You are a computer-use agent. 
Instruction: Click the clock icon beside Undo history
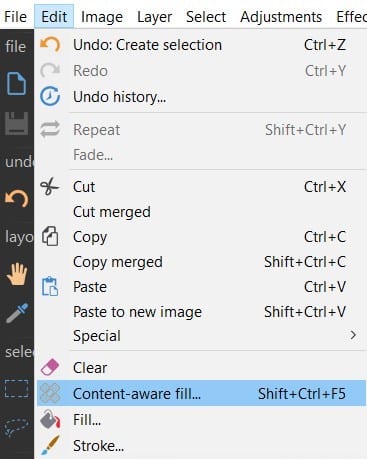click(x=50, y=96)
